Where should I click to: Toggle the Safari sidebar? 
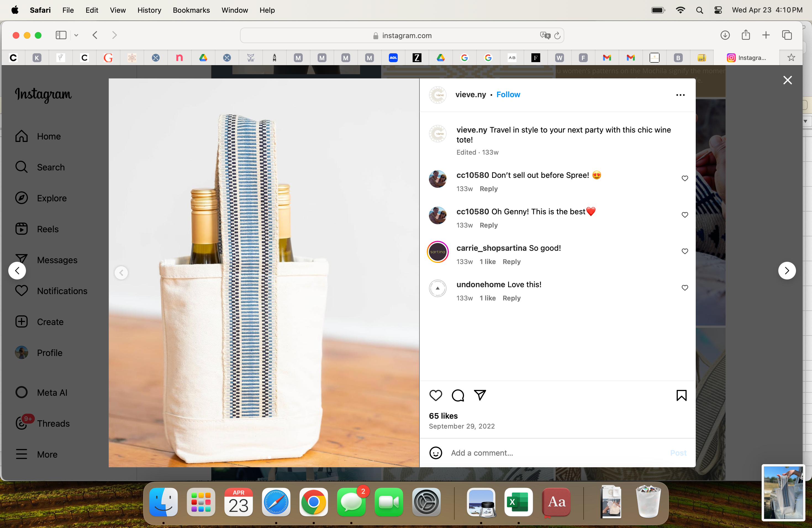click(x=61, y=35)
